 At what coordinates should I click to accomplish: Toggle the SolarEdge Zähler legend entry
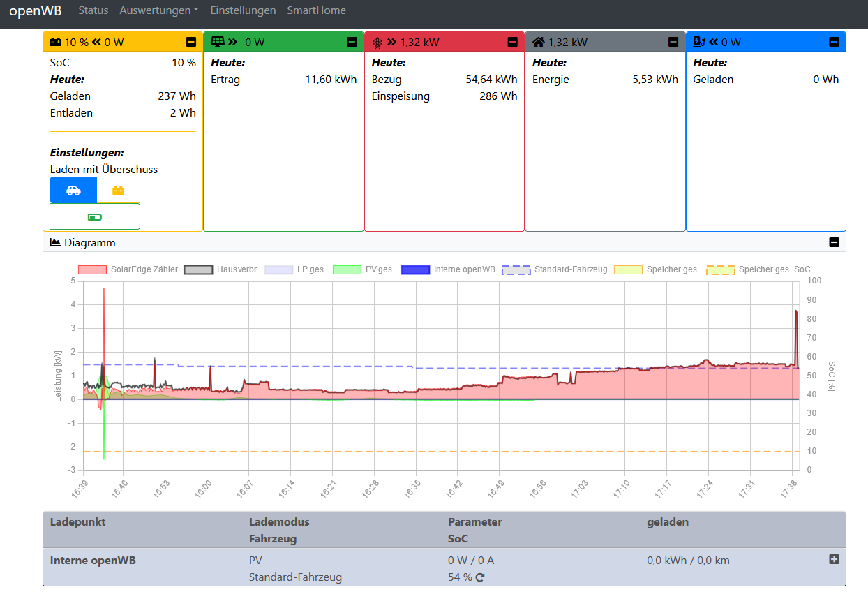pos(128,269)
